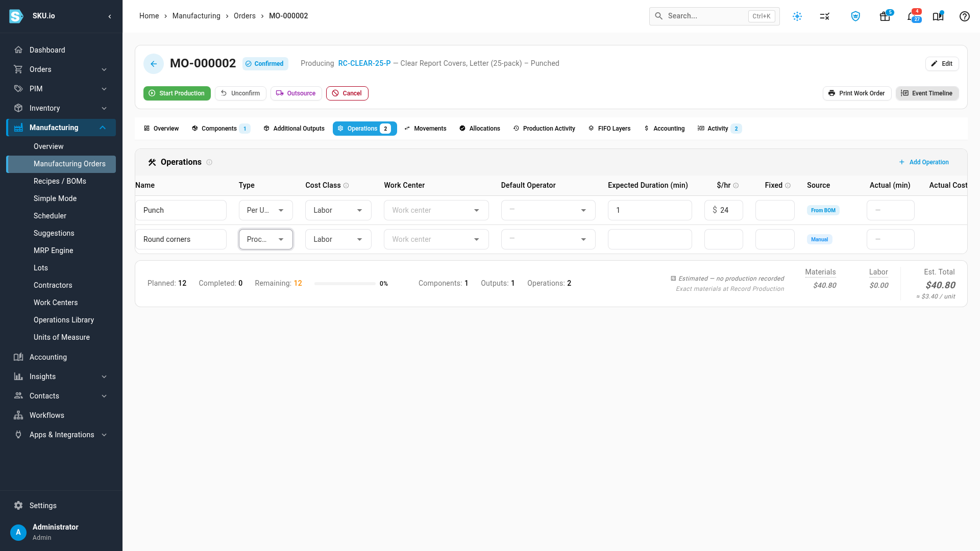The height and width of the screenshot is (551, 980).
Task: Click the red Cancel button
Action: click(x=347, y=93)
